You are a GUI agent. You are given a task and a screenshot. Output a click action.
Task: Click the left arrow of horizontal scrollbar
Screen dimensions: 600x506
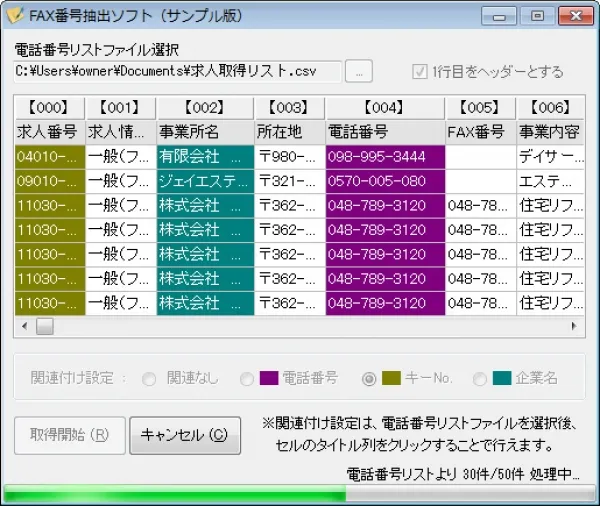(22, 326)
